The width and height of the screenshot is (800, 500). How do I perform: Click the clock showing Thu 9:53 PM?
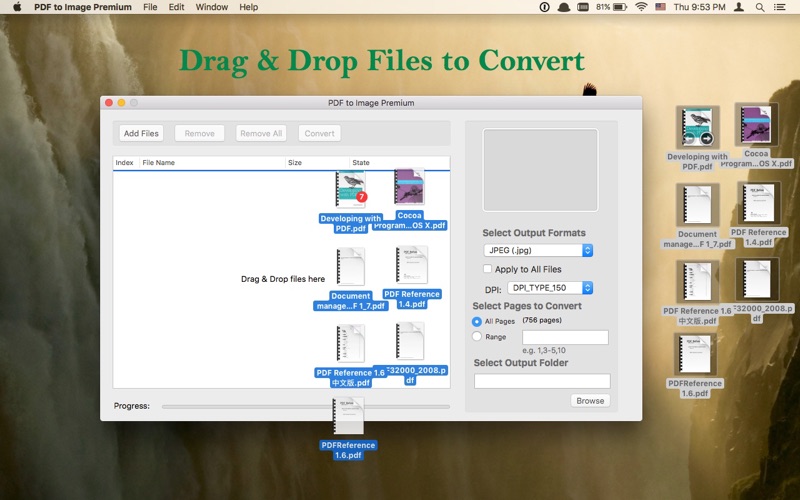point(699,7)
